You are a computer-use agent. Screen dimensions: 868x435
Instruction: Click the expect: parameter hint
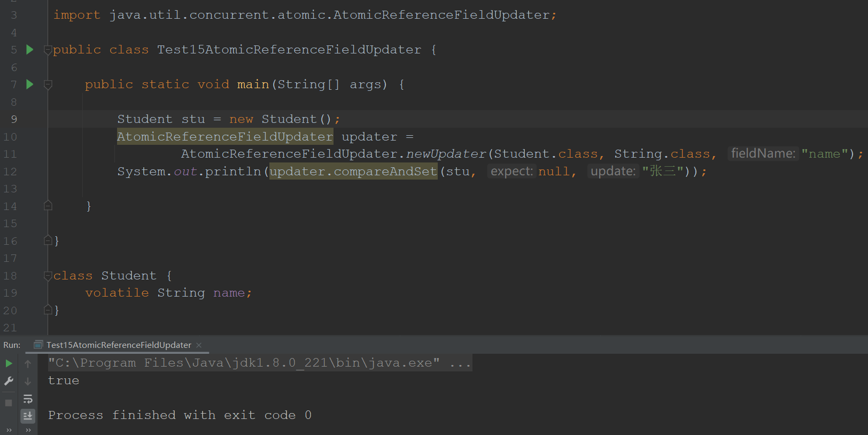point(511,172)
